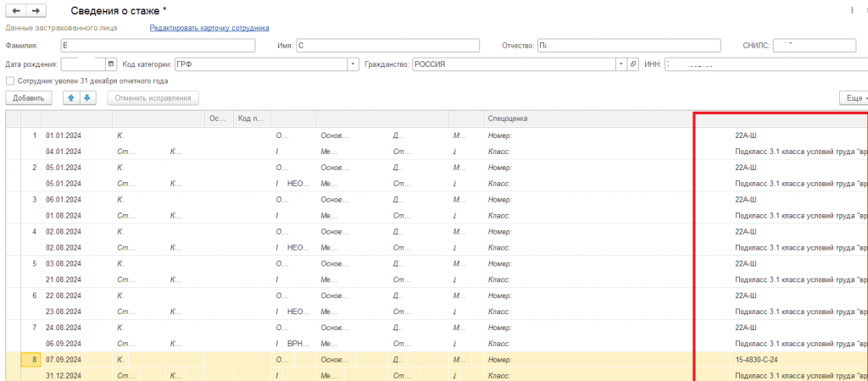The height and width of the screenshot is (381, 868).
Task: Select row 8 dated 07.09.2024
Action: pyautogui.click(x=63, y=360)
